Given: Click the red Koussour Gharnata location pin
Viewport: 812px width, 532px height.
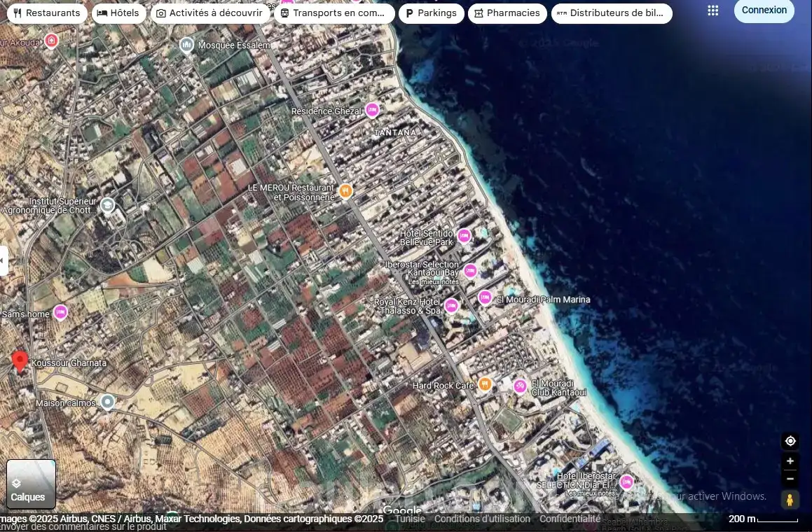Looking at the screenshot, I should [20, 361].
